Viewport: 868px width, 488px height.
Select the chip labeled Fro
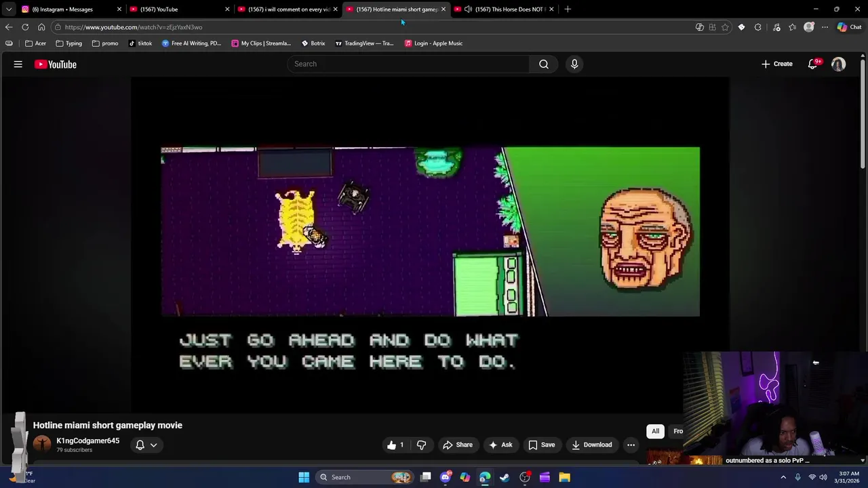(x=677, y=431)
